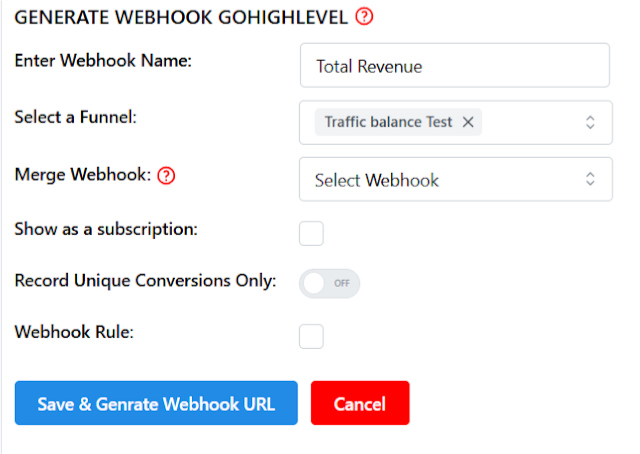
Task: Open the Select Webhook merge dropdown
Action: (x=456, y=179)
